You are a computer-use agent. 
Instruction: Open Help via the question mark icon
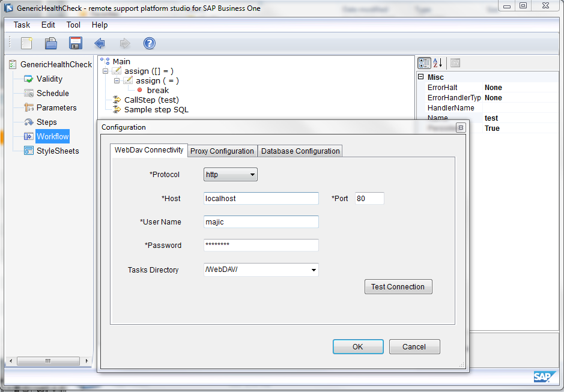150,43
